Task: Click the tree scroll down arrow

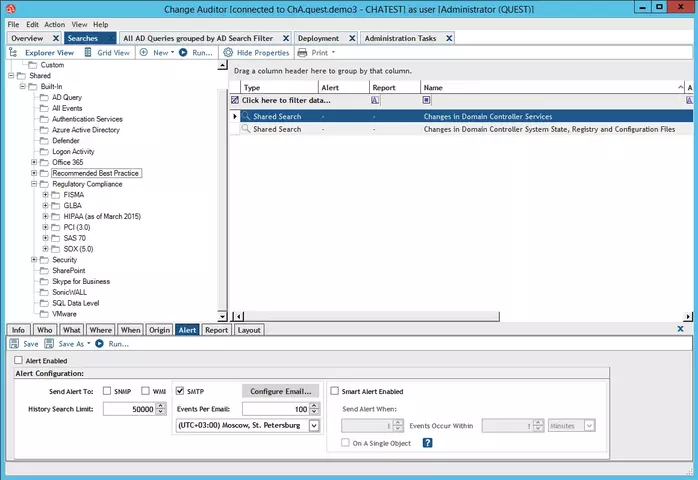Action: tap(223, 317)
